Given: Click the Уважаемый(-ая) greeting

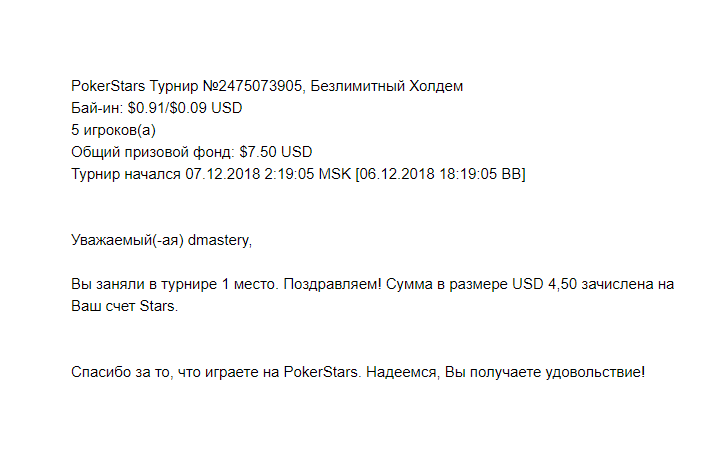Looking at the screenshot, I should pyautogui.click(x=127, y=240).
